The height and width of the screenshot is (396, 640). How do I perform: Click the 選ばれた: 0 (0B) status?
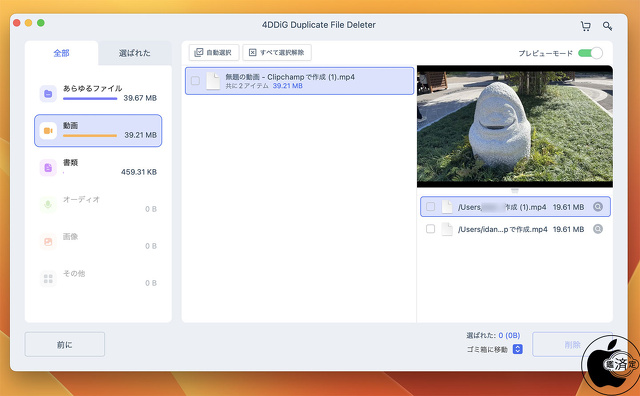[x=493, y=336]
